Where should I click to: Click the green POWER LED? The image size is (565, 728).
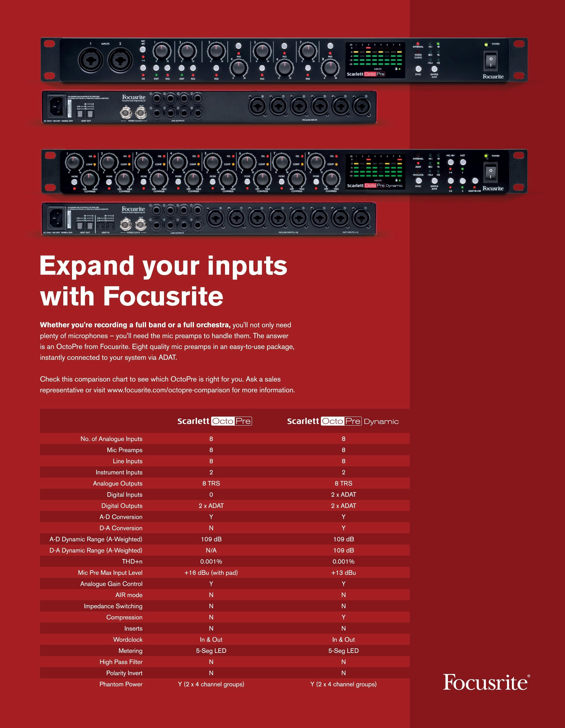pos(486,45)
